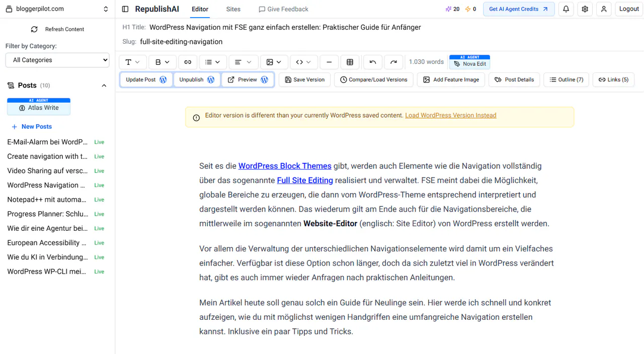Undo the last edit

(x=373, y=62)
